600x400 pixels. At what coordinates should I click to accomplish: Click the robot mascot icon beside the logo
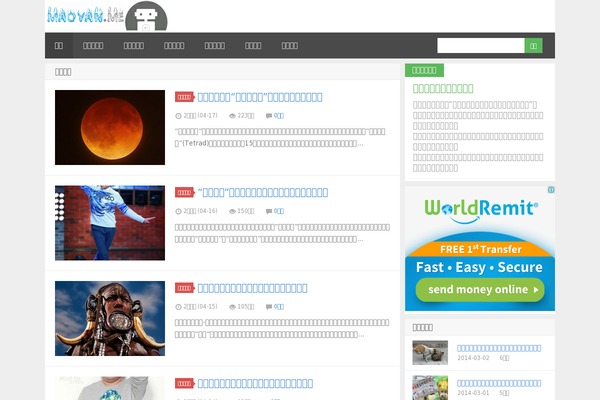click(146, 16)
